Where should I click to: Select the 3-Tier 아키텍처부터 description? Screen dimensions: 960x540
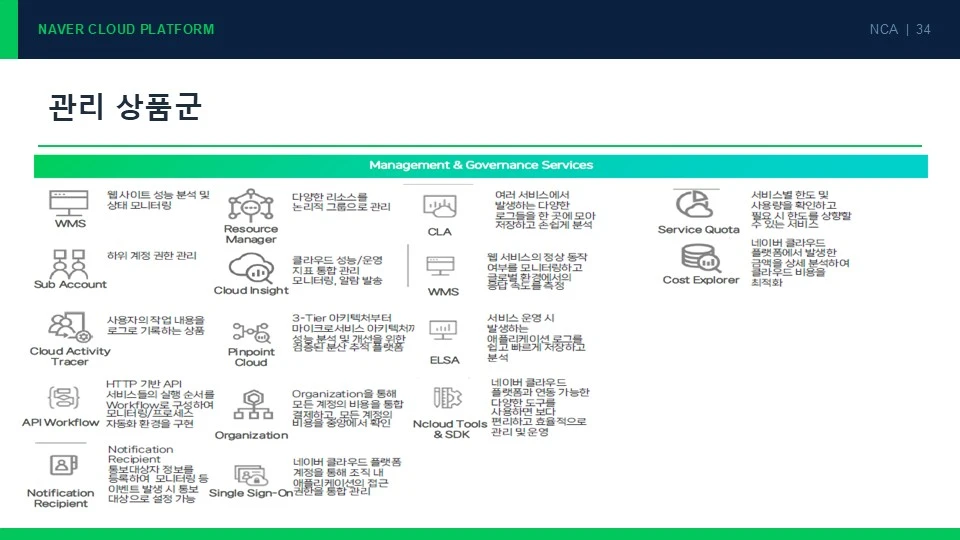pyautogui.click(x=353, y=332)
